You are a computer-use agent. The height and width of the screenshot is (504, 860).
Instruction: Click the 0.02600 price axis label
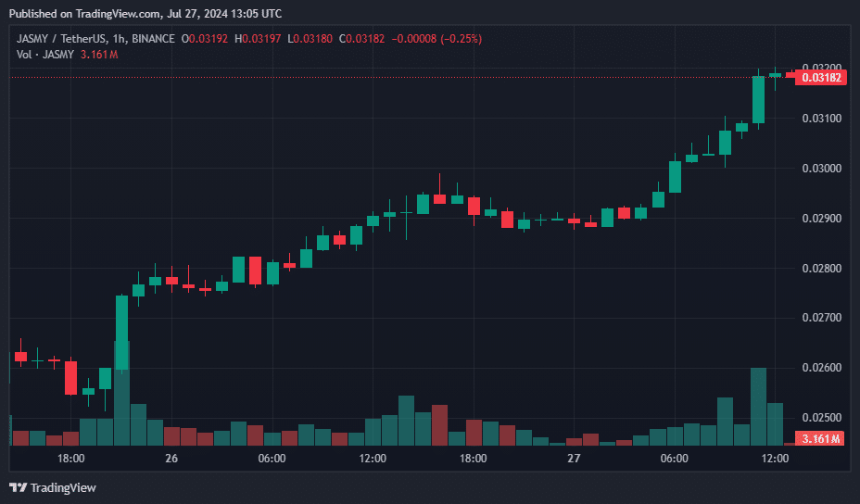(x=822, y=368)
